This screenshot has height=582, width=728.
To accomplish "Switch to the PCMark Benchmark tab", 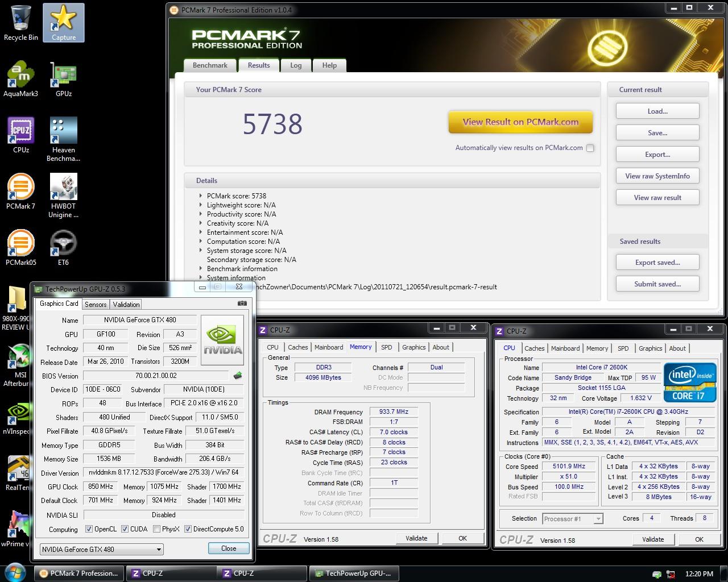I will click(210, 65).
